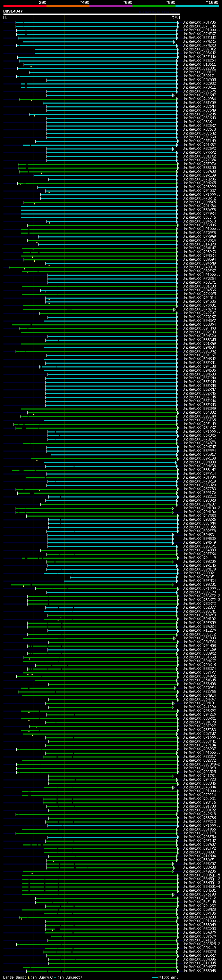Viewport: 222px width, 980px height.
Task: Click the cyan segment of identity scale
Action: 197,6
